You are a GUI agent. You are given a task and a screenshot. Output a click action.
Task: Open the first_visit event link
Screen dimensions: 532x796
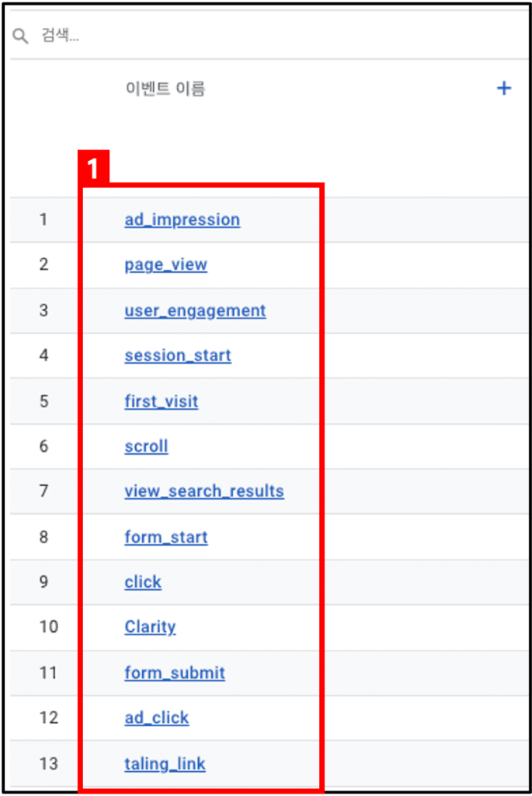click(162, 401)
